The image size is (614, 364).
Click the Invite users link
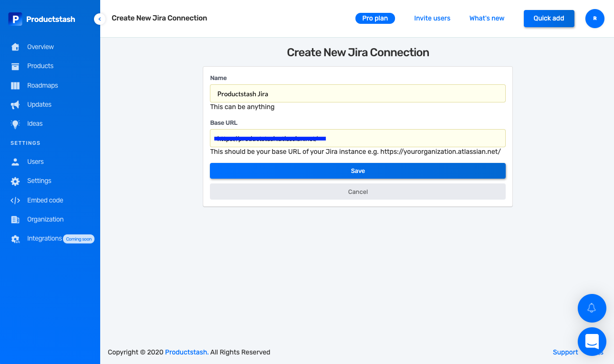(x=432, y=18)
